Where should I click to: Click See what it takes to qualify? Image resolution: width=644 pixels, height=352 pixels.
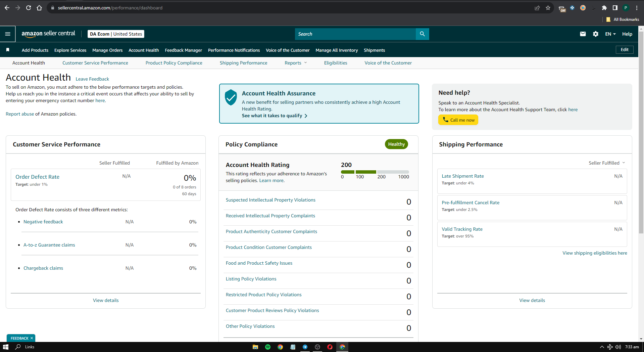tap(275, 116)
